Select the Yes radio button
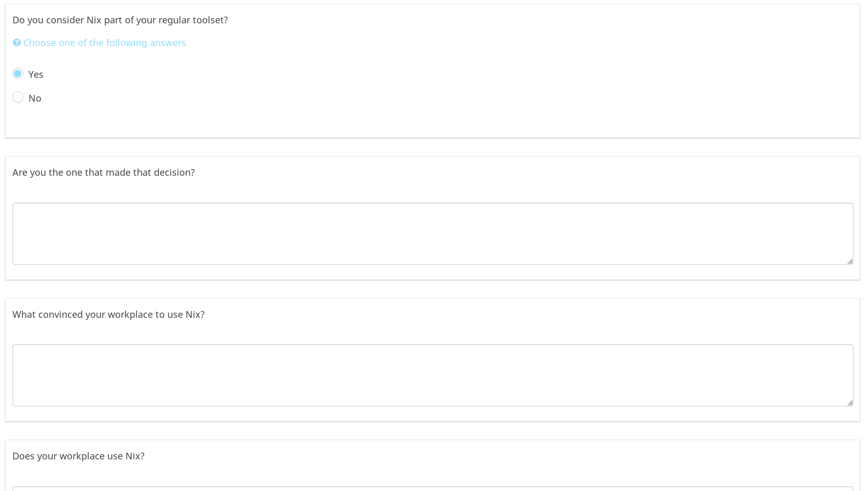 click(x=18, y=74)
